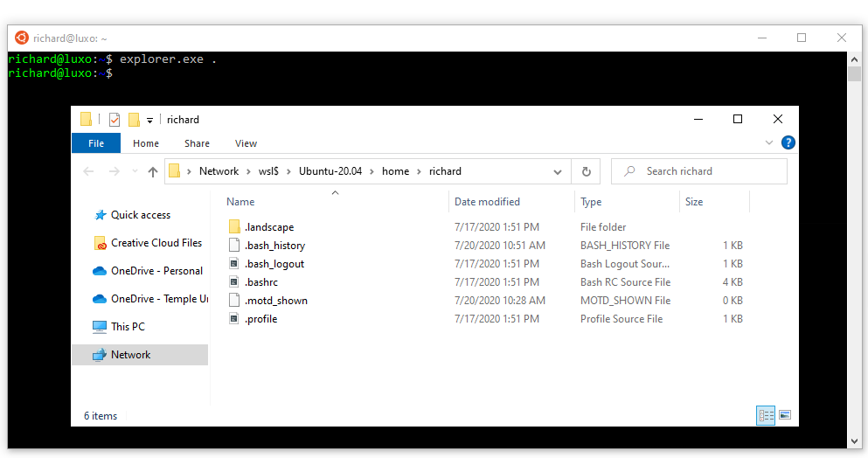
Task: Click the Up one level arrow
Action: click(153, 172)
